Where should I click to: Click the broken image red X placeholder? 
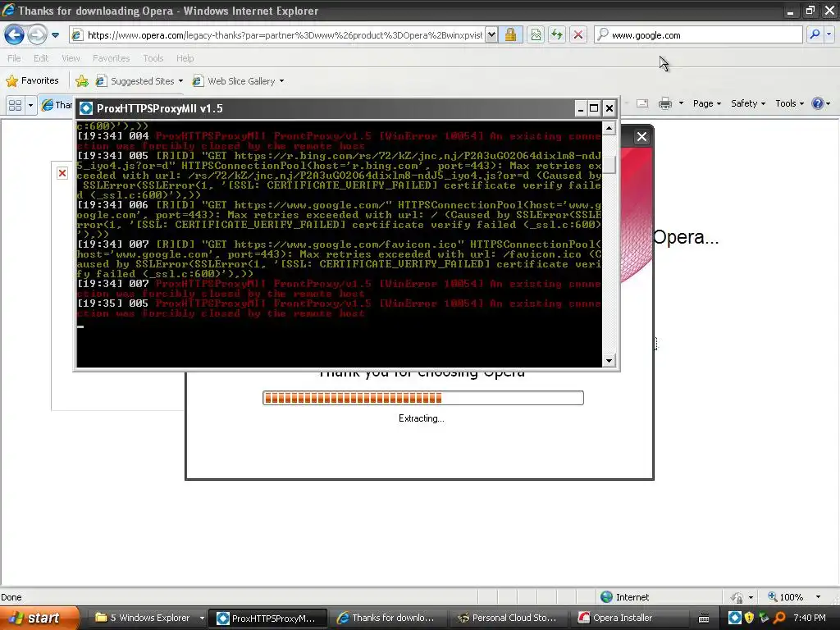coord(62,173)
